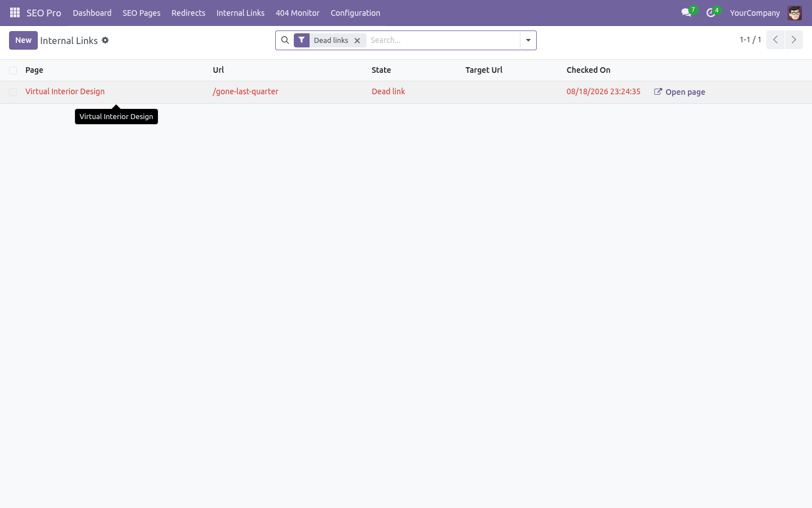Remove the Dead links filter
Image resolution: width=812 pixels, height=508 pixels.
point(357,41)
